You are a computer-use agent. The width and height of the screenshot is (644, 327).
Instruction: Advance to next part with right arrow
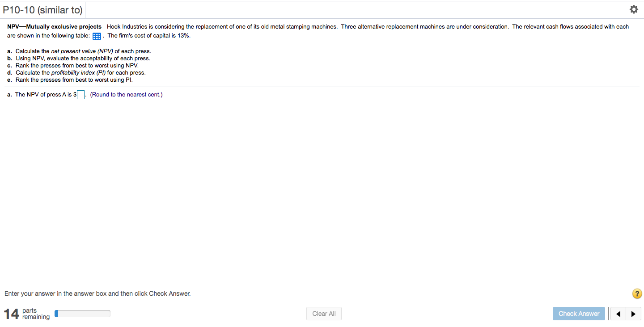(633, 314)
